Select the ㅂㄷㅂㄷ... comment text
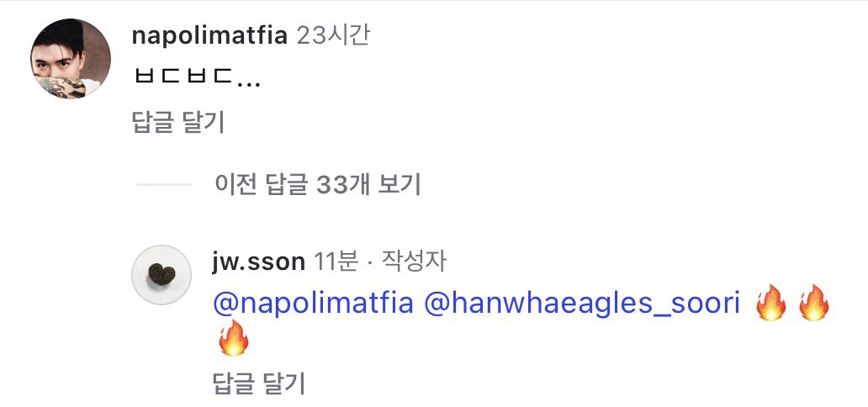 pyautogui.click(x=197, y=79)
